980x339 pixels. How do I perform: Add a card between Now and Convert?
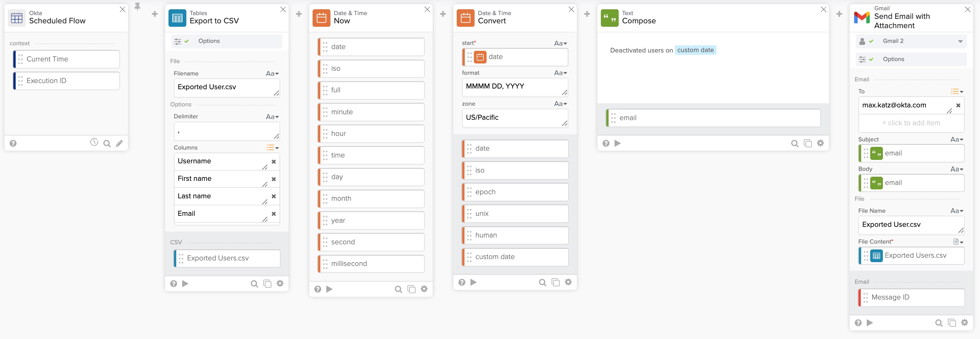click(x=443, y=14)
